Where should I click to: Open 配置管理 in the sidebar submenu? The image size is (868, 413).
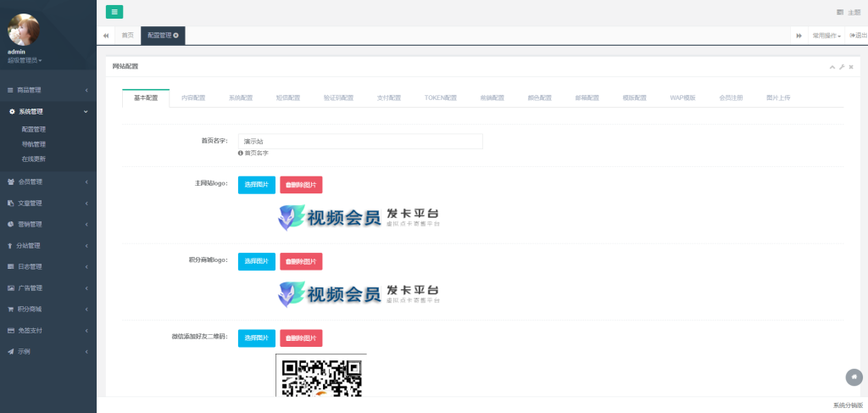pos(34,130)
